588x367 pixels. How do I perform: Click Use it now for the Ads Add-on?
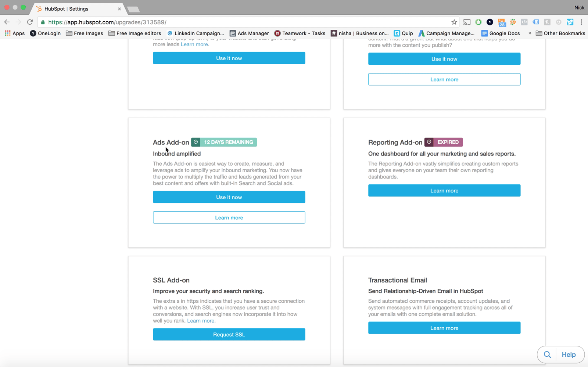pos(229,197)
